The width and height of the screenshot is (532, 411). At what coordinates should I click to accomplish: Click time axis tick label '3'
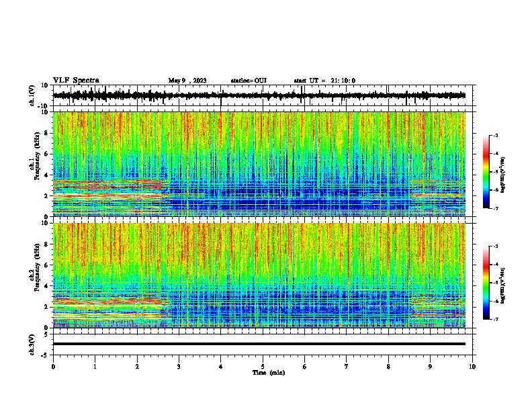pyautogui.click(x=179, y=367)
